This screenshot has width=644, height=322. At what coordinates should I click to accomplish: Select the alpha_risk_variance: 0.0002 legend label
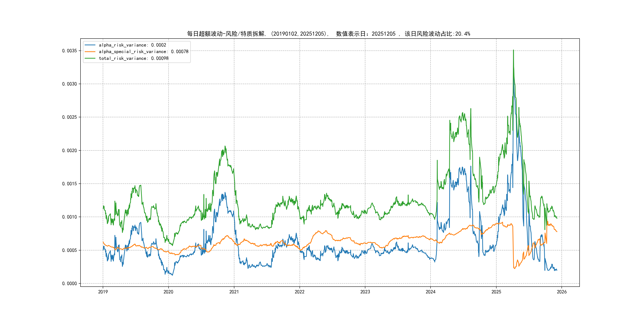(132, 45)
